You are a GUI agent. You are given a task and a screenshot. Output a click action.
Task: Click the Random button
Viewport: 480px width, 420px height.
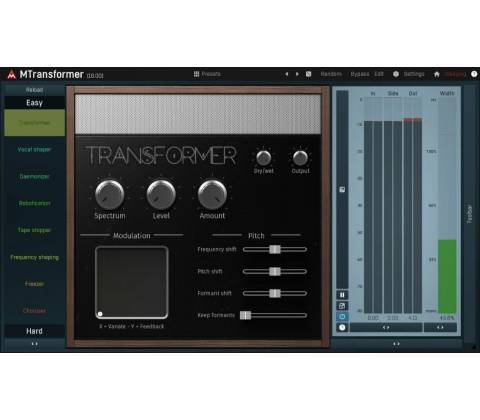coord(331,74)
